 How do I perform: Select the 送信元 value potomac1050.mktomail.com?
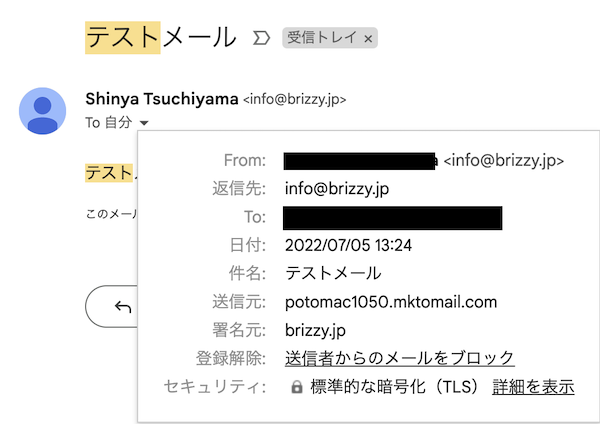[391, 302]
